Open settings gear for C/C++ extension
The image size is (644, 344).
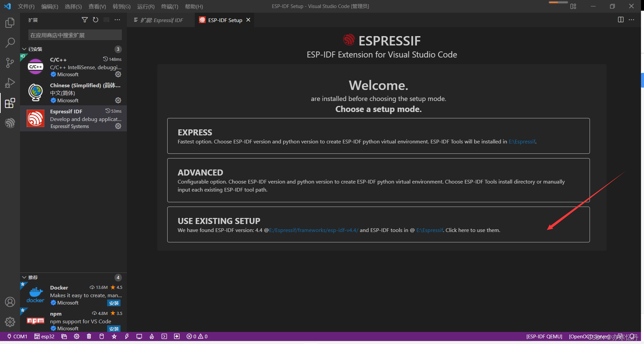click(x=118, y=74)
